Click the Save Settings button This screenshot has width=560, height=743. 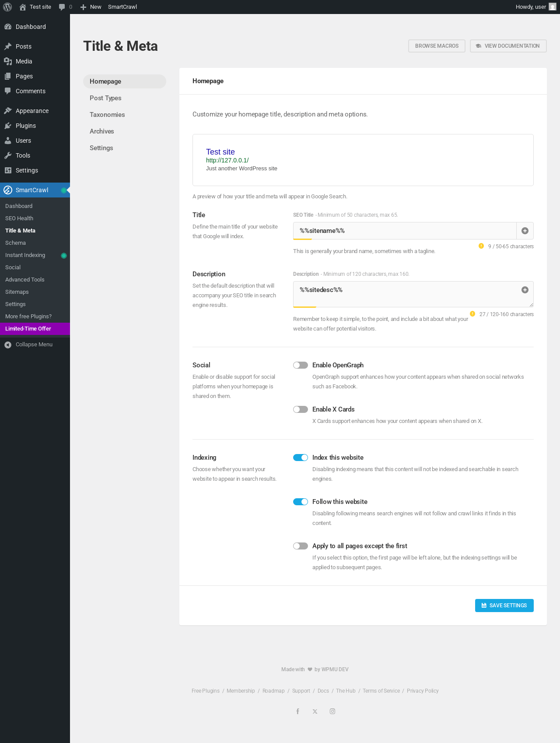tap(504, 606)
